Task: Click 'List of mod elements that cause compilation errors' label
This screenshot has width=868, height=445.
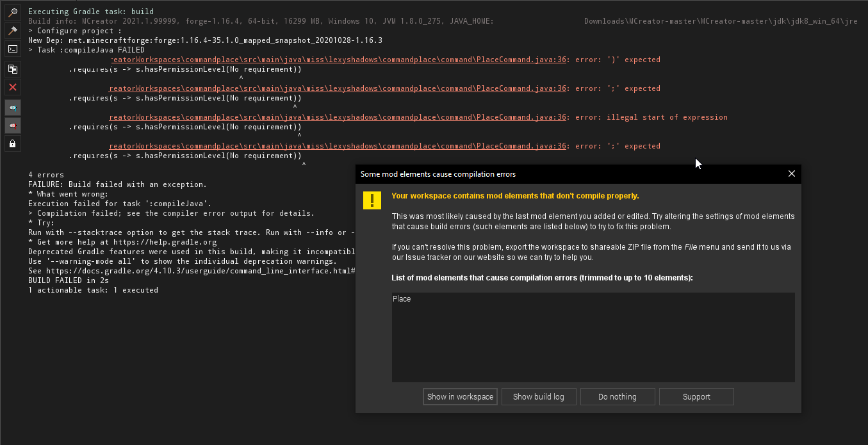Action: click(542, 278)
